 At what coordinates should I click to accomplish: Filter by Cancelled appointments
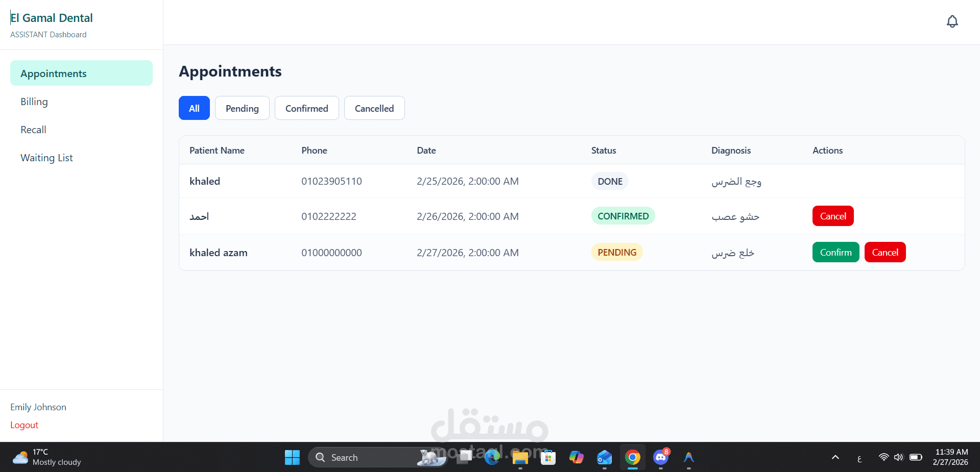pos(374,108)
